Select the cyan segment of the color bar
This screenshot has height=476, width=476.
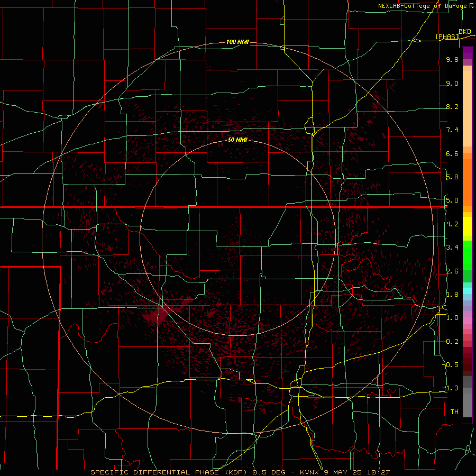coord(467,291)
